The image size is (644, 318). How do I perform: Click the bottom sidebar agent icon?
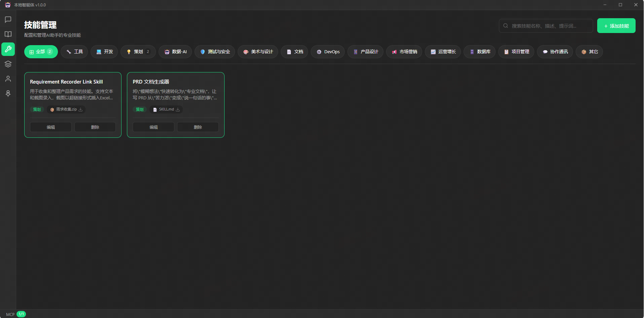tap(8, 94)
